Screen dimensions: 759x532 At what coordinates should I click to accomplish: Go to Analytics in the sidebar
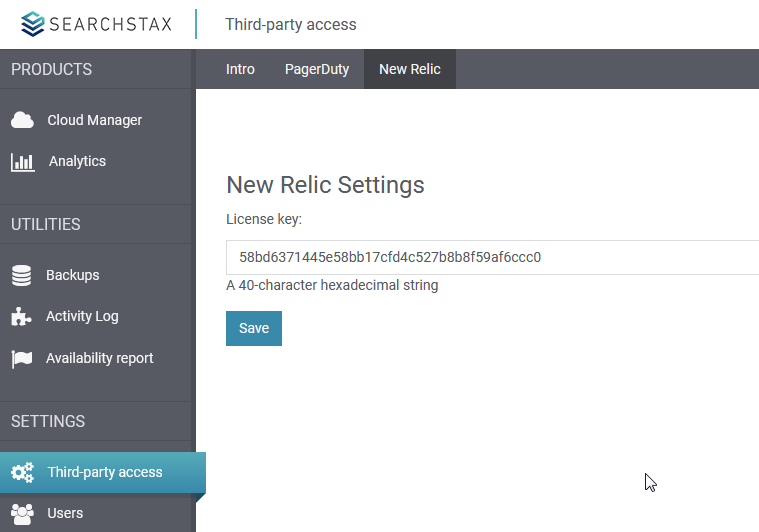coord(77,161)
